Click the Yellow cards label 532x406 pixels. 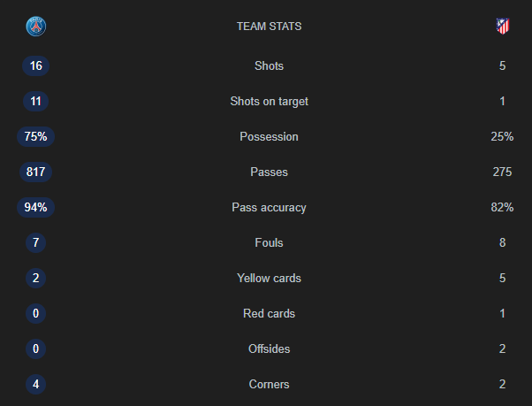click(269, 278)
